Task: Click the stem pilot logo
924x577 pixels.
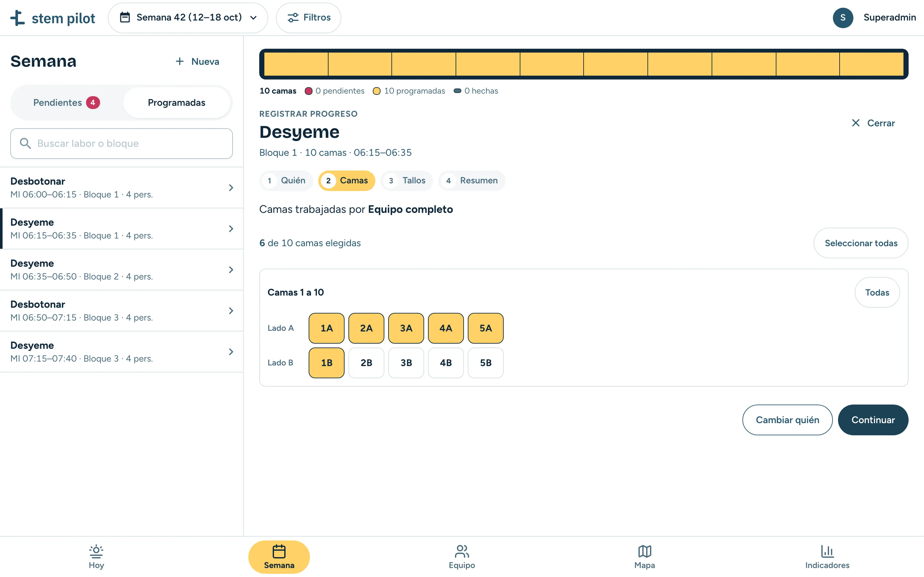Action: (53, 18)
